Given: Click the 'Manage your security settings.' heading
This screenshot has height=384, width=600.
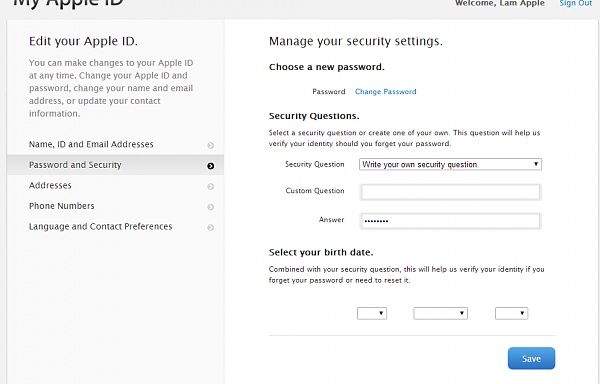Looking at the screenshot, I should tap(355, 41).
